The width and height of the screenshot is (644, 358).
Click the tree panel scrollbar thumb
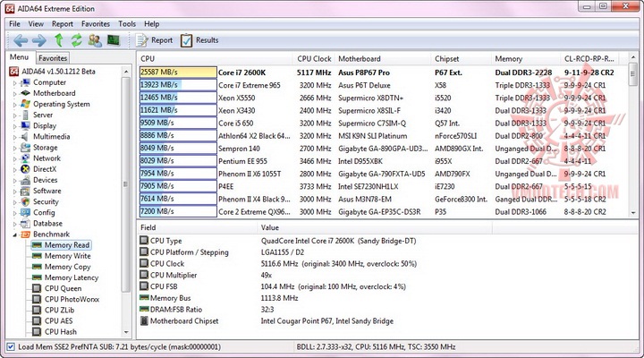tap(126, 184)
